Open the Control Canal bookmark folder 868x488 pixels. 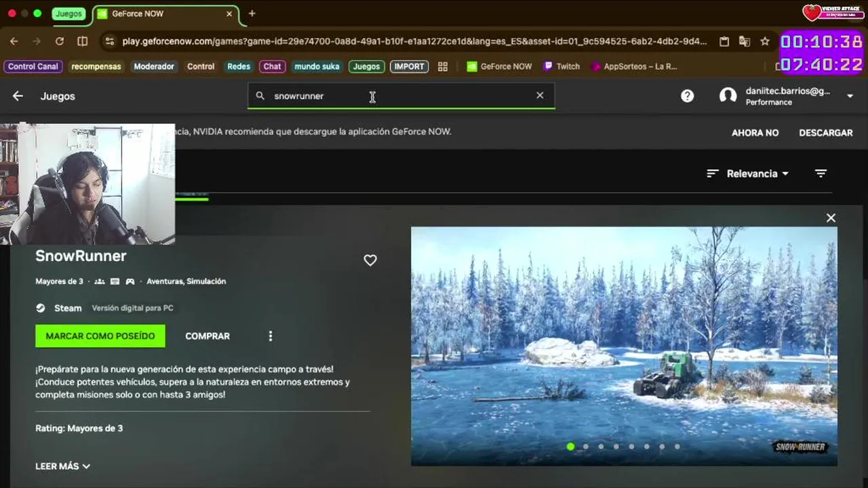point(33,66)
